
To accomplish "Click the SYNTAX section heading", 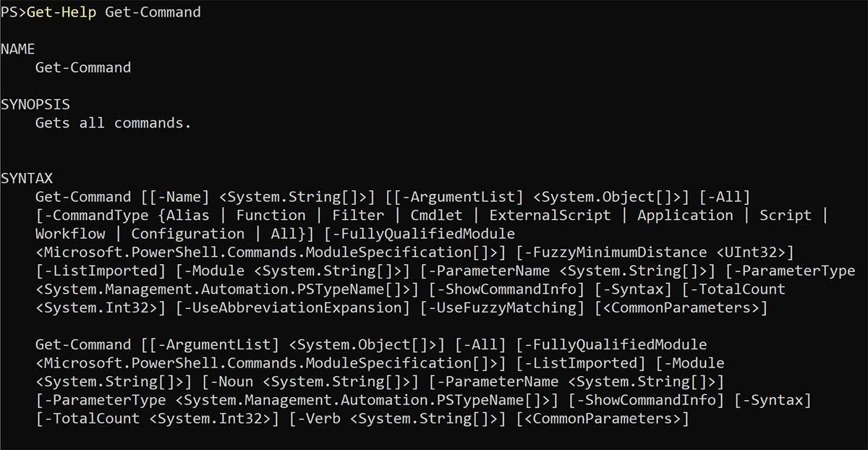I will pyautogui.click(x=27, y=178).
